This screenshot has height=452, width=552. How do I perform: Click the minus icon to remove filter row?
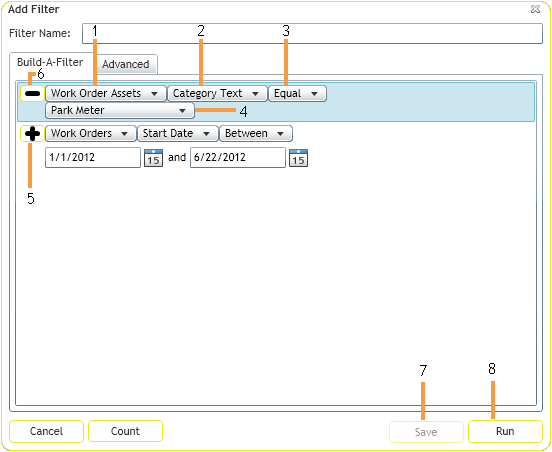coord(32,94)
